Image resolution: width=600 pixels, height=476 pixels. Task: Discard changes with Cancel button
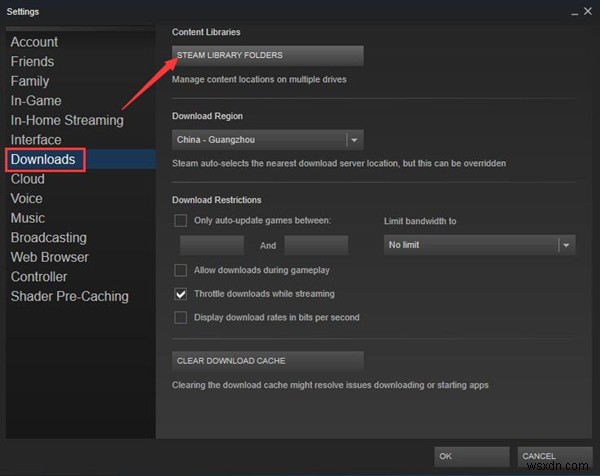pos(554,456)
